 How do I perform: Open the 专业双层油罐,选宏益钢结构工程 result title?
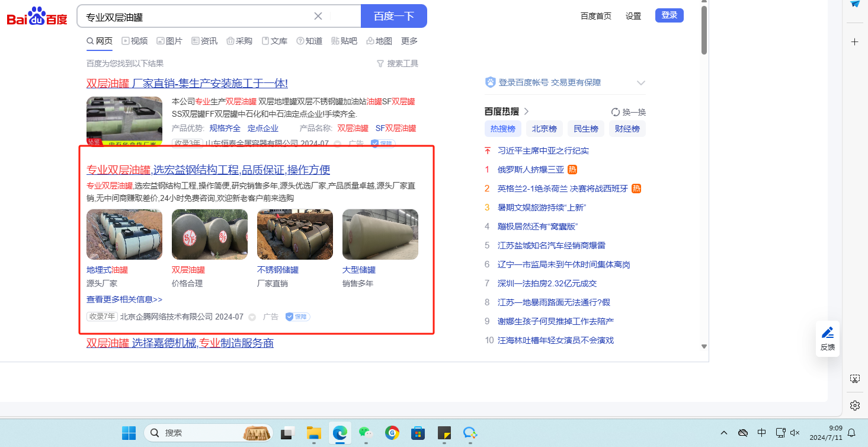(208, 170)
